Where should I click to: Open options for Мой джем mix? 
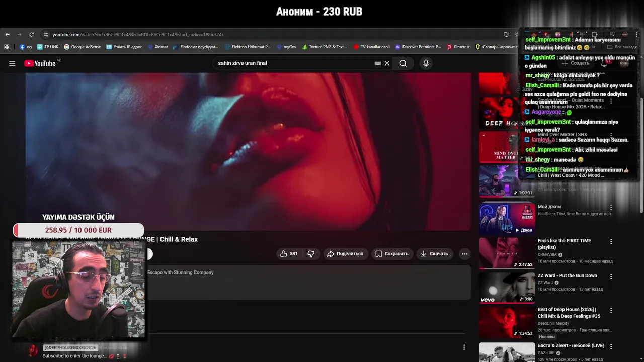(x=611, y=207)
